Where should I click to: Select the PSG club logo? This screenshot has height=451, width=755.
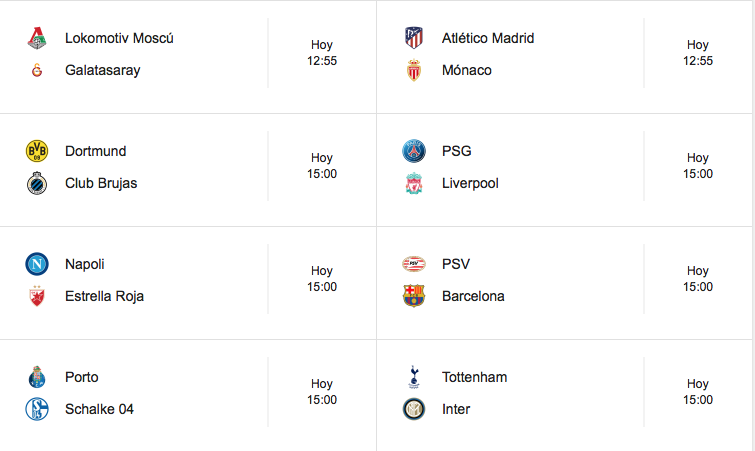pyautogui.click(x=414, y=151)
